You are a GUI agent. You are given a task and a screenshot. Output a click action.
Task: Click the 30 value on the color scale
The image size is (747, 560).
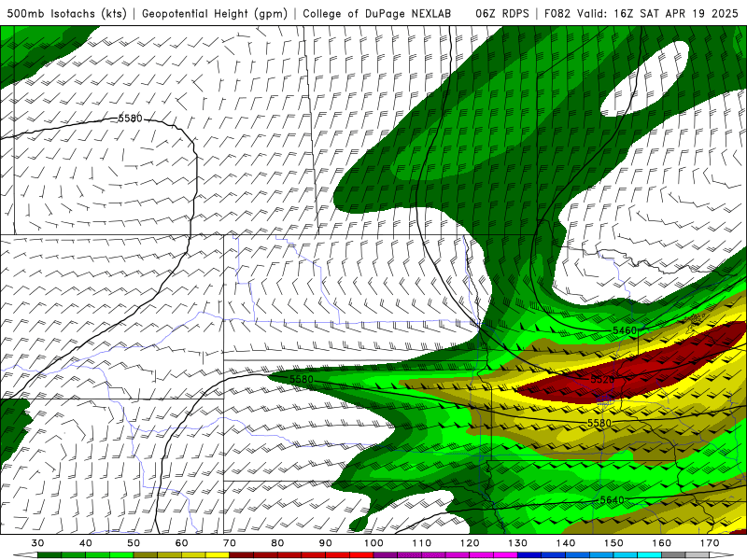[37, 543]
